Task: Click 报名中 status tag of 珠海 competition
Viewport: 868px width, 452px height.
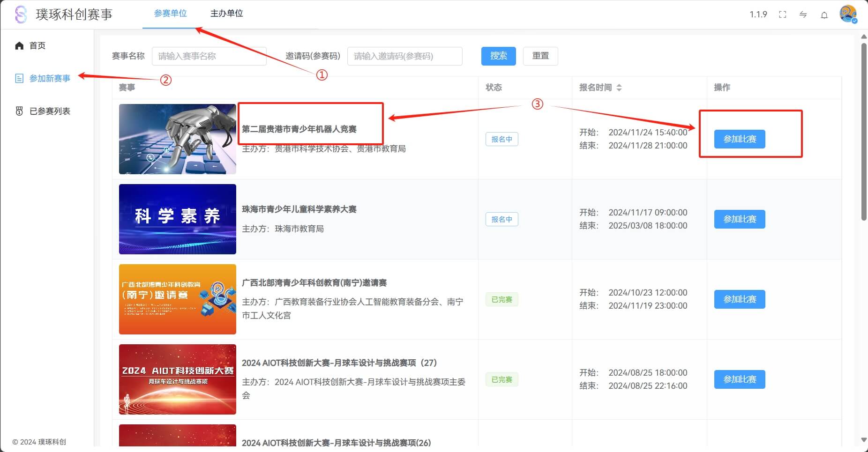Action: [501, 219]
